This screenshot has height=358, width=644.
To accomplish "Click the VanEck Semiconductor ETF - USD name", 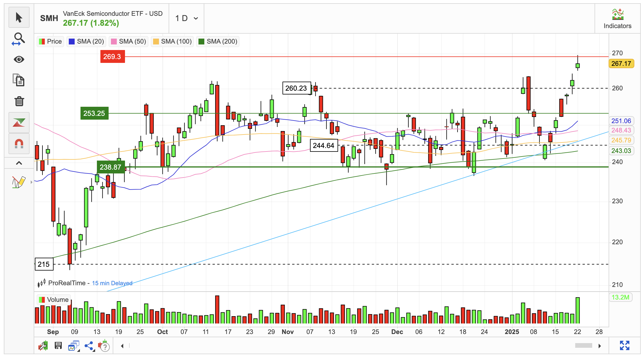I will coord(113,14).
